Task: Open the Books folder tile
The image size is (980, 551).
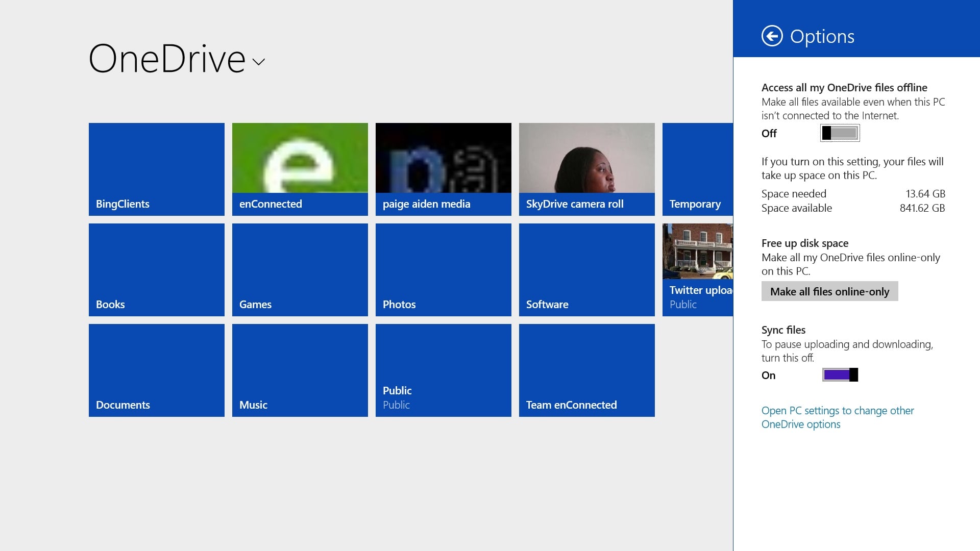Action: click(x=157, y=269)
